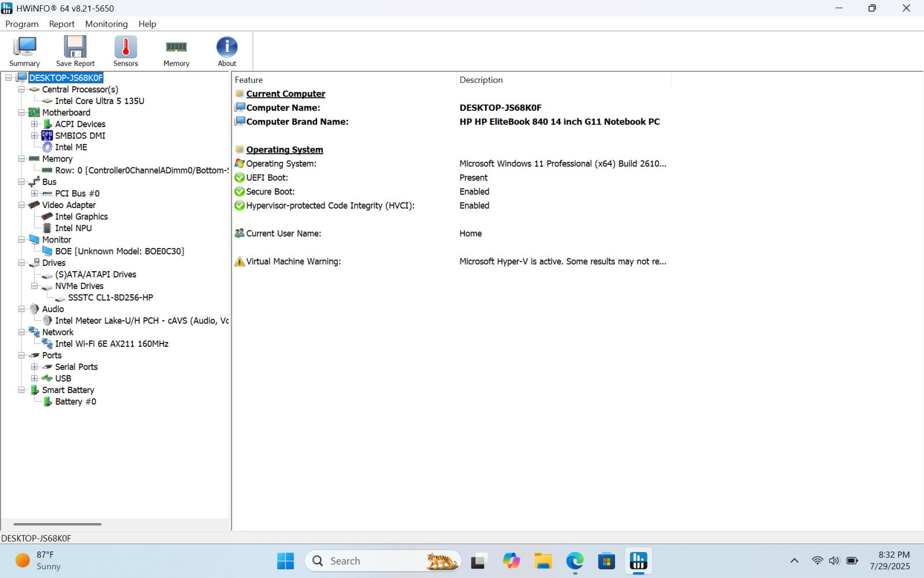The width and height of the screenshot is (924, 578).
Task: Click the SMBIOS DMI icon
Action: pyautogui.click(x=47, y=136)
